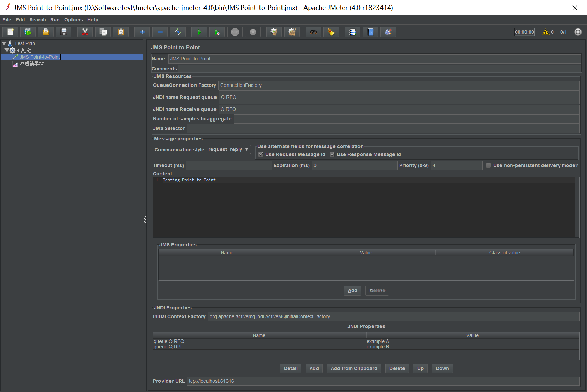The width and height of the screenshot is (587, 392).
Task: Start the test with green play icon
Action: (199, 32)
